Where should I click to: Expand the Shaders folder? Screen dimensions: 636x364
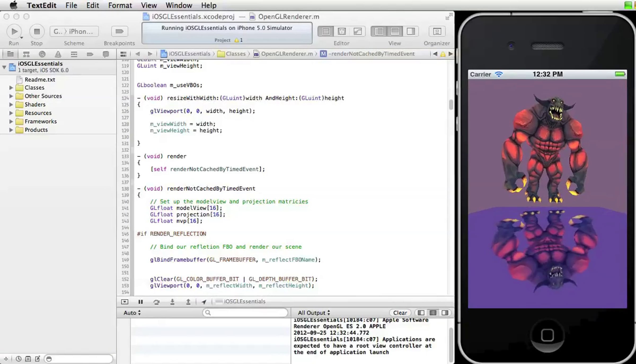coord(11,105)
